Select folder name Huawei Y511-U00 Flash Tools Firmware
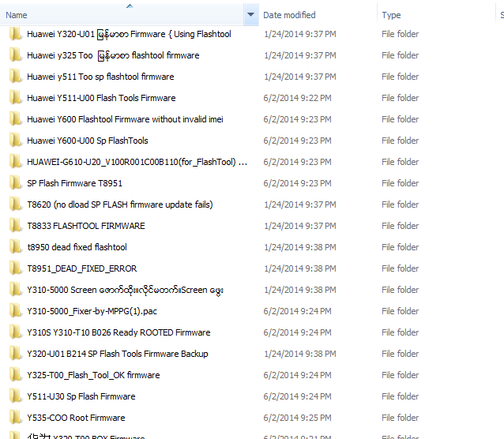Screen dimensions: 504x439 coord(101,98)
